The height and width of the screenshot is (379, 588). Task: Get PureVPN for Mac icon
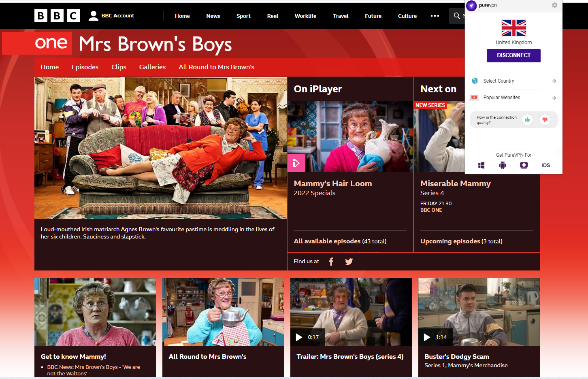point(524,165)
